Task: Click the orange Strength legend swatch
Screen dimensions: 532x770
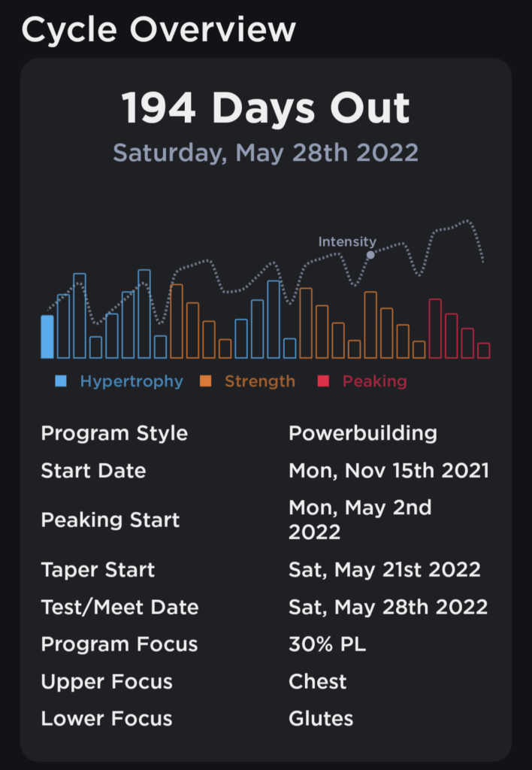Action: click(x=206, y=381)
